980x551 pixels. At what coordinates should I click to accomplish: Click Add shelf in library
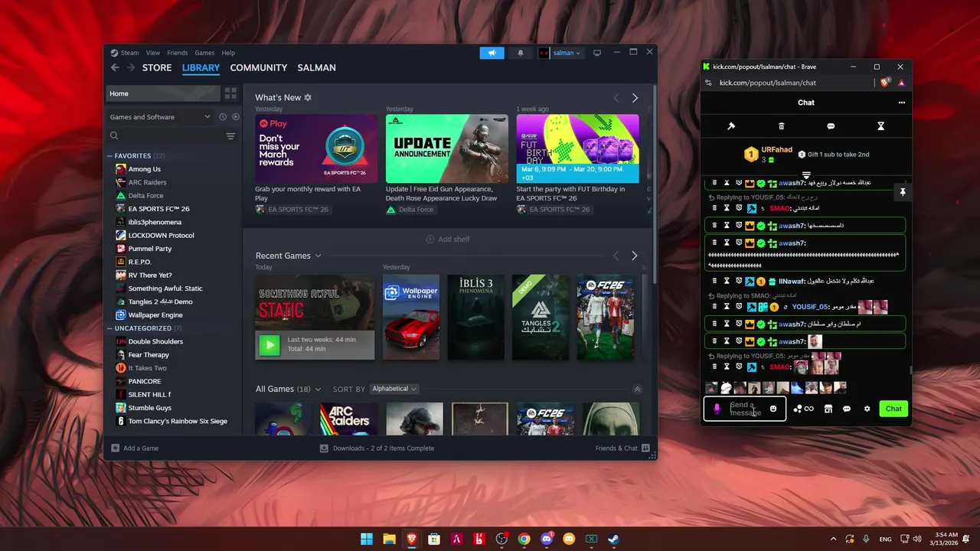pyautogui.click(x=448, y=240)
